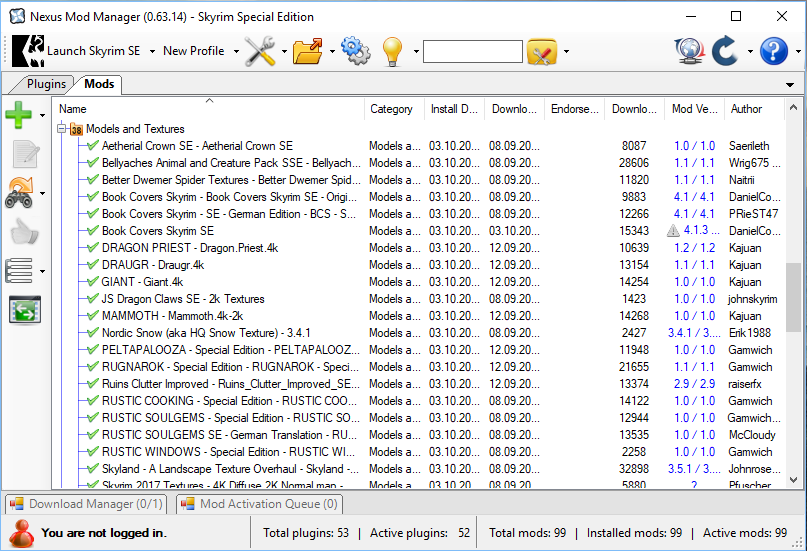Click the blue gear settings icon
807x551 pixels.
[355, 51]
